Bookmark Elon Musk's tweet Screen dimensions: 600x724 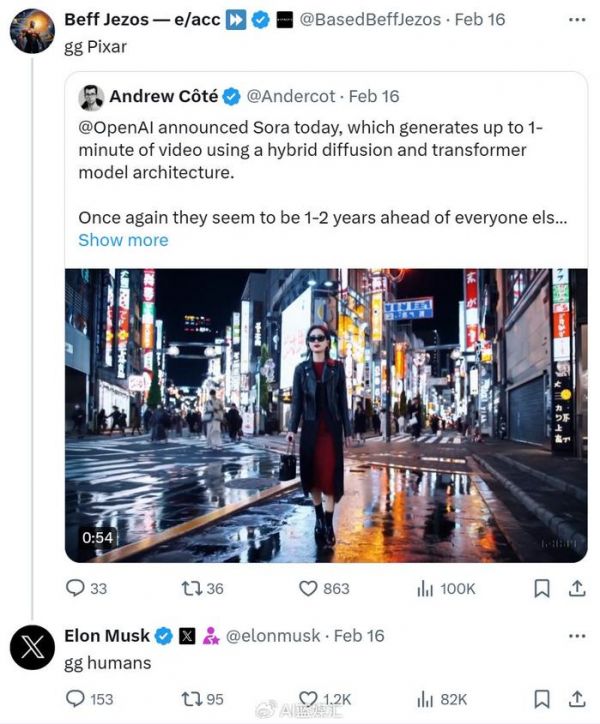pos(541,698)
